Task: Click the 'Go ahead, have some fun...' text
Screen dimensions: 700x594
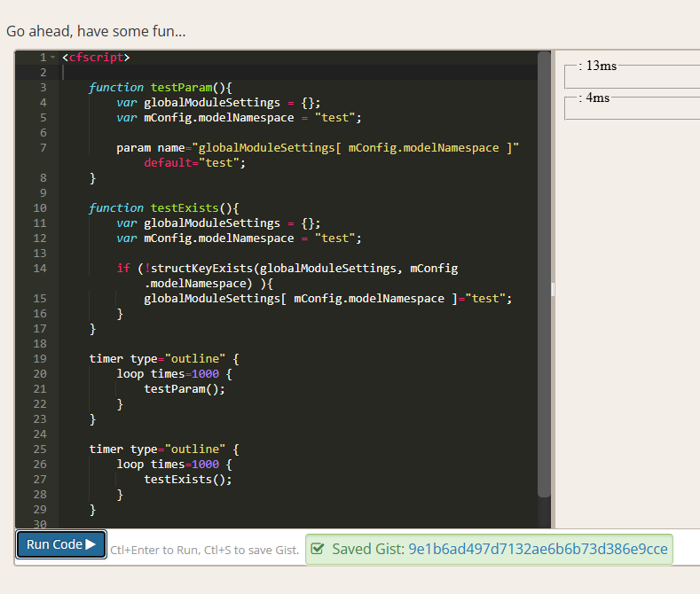Action: click(96, 31)
